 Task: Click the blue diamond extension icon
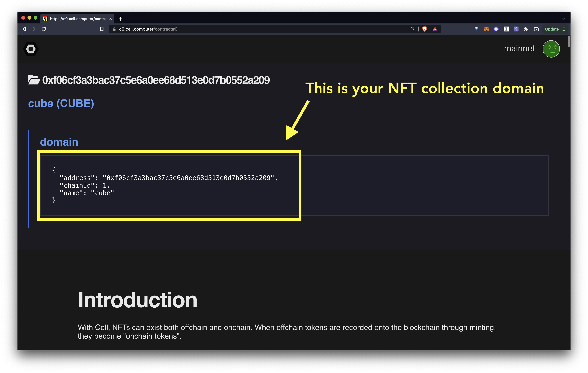pyautogui.click(x=476, y=29)
